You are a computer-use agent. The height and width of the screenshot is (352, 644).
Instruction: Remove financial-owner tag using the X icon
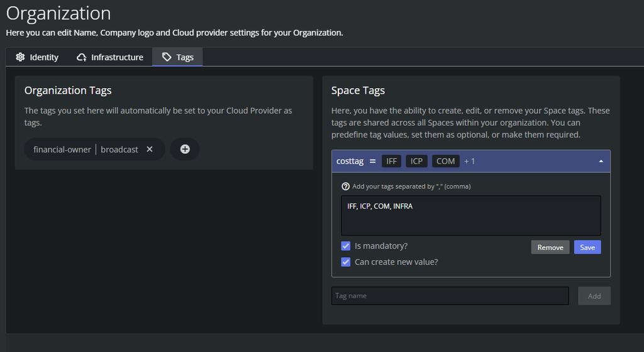point(150,149)
